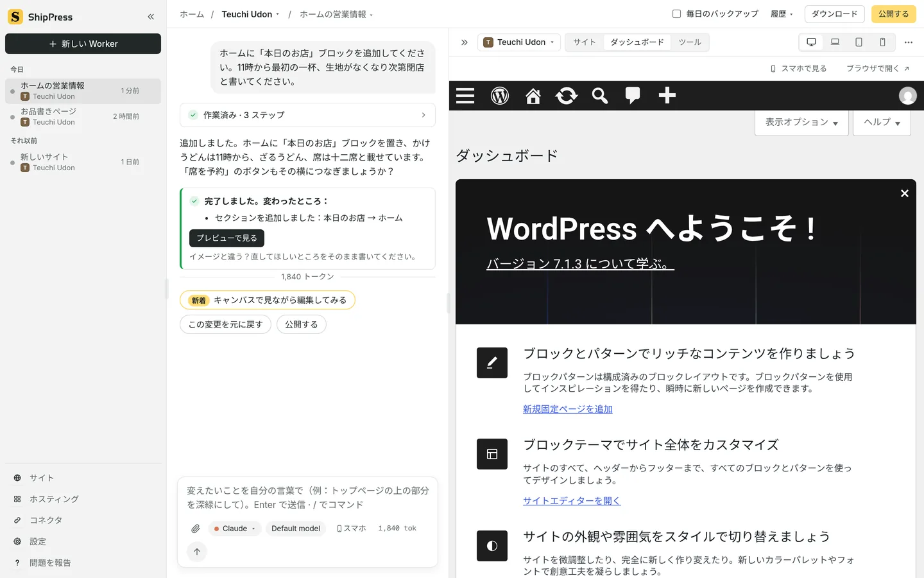Click the WordPress logo icon
This screenshot has height=578, width=924.
point(500,96)
